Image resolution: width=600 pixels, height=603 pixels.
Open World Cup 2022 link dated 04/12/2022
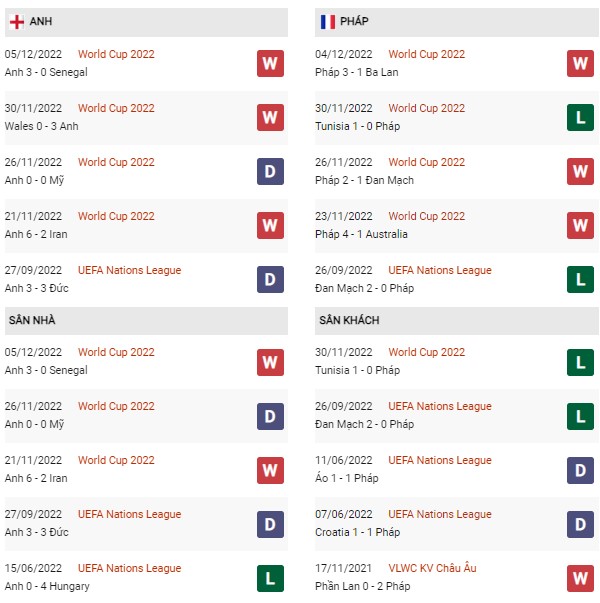click(426, 54)
